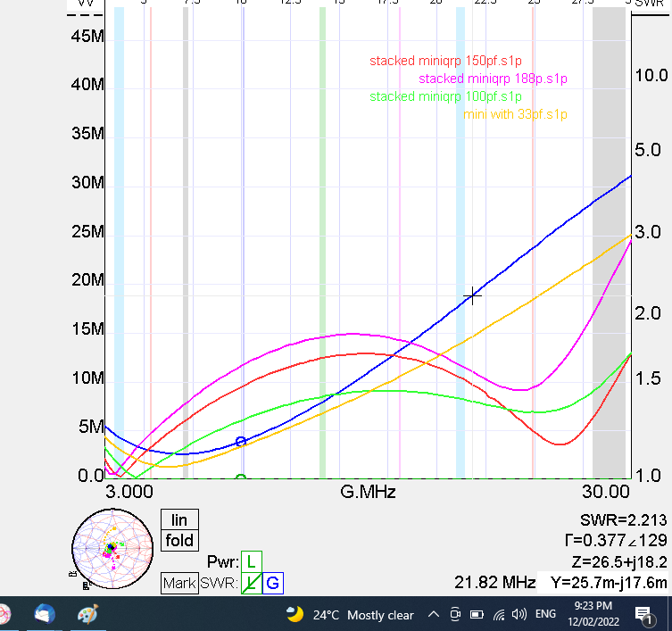
Task: Open the blue mail app taskbar icon
Action: pos(44,614)
